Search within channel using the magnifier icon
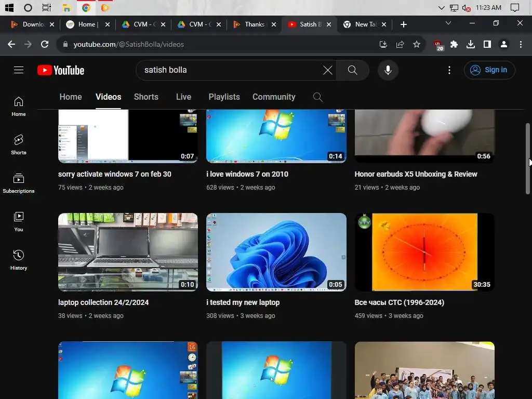Viewport: 532px width, 399px height. (x=317, y=97)
